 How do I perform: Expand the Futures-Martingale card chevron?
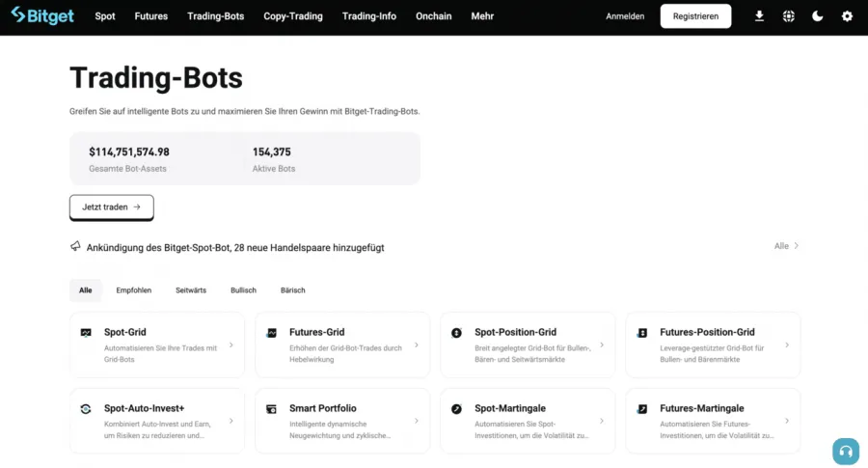[787, 421]
